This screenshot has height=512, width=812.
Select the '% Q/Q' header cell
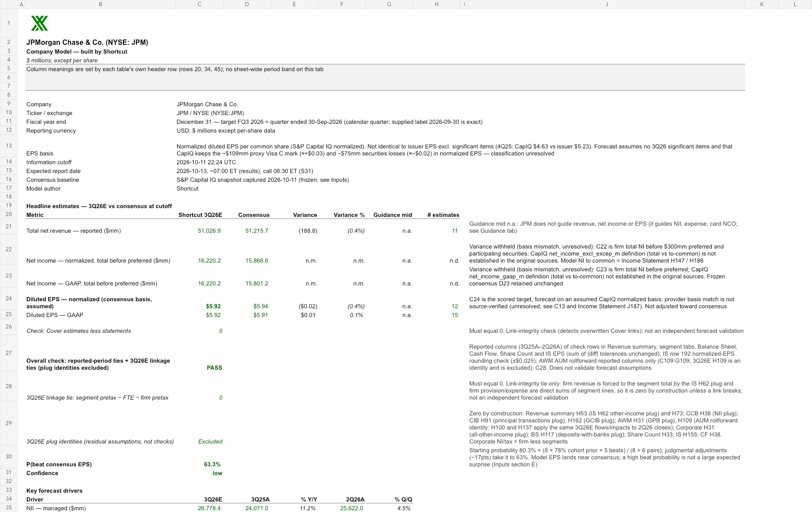(403, 500)
